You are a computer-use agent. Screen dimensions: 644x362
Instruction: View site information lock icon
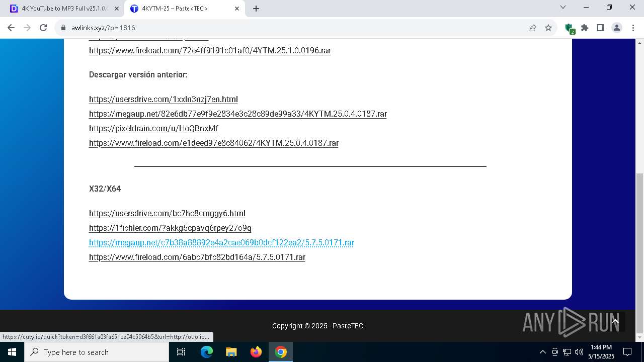(63, 28)
